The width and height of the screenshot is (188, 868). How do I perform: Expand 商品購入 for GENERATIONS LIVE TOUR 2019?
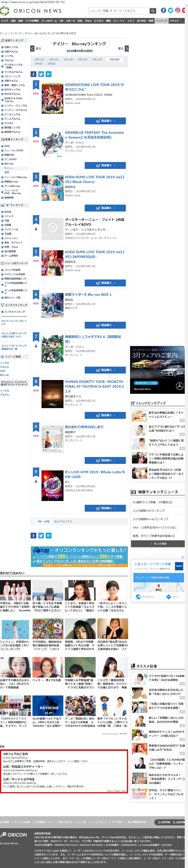[x=105, y=121]
